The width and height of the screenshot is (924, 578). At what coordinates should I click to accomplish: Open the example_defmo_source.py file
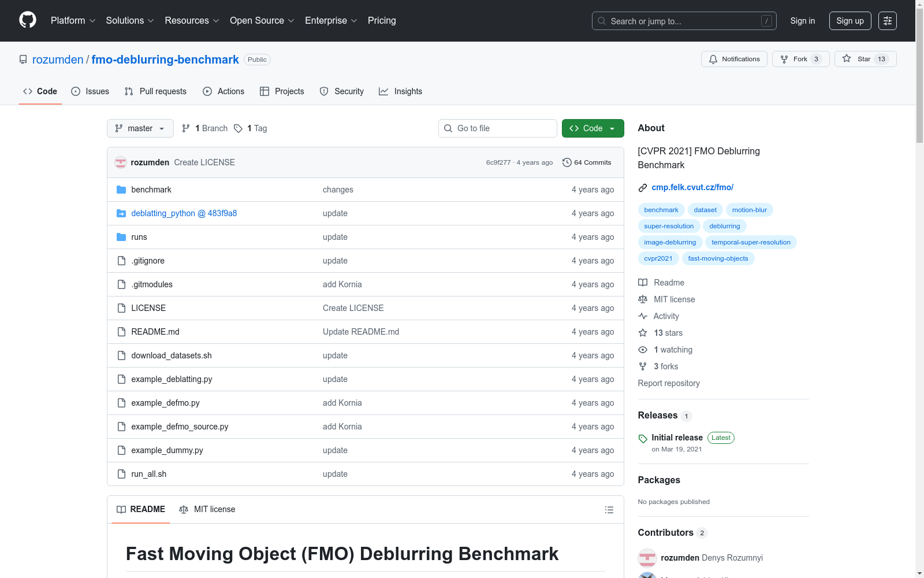(x=180, y=427)
